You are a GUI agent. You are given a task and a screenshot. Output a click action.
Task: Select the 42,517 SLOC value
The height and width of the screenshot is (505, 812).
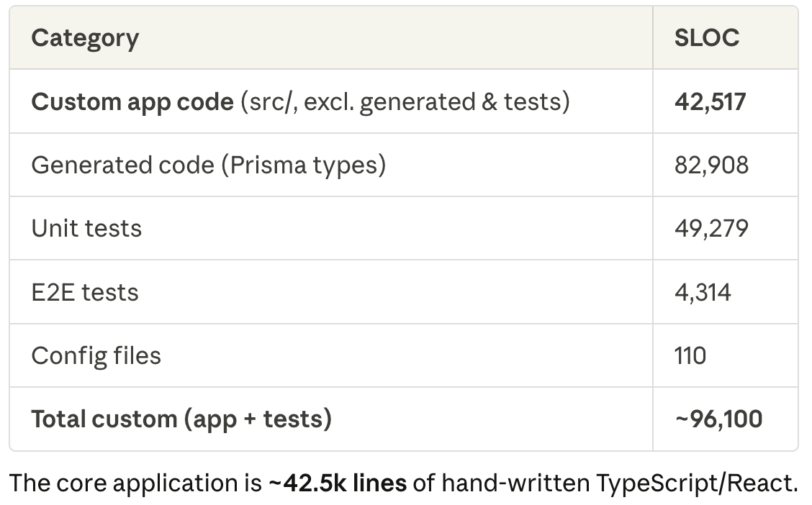coord(710,101)
